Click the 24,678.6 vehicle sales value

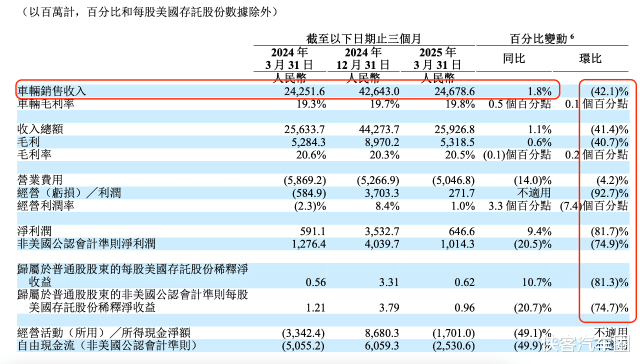pyautogui.click(x=448, y=91)
